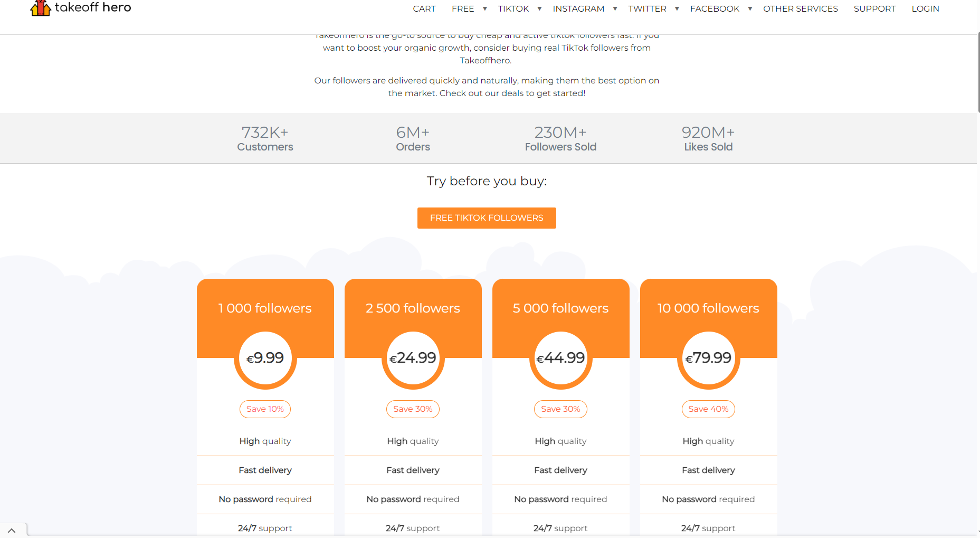The height and width of the screenshot is (538, 980).
Task: Open the SUPPORT page
Action: coord(874,9)
